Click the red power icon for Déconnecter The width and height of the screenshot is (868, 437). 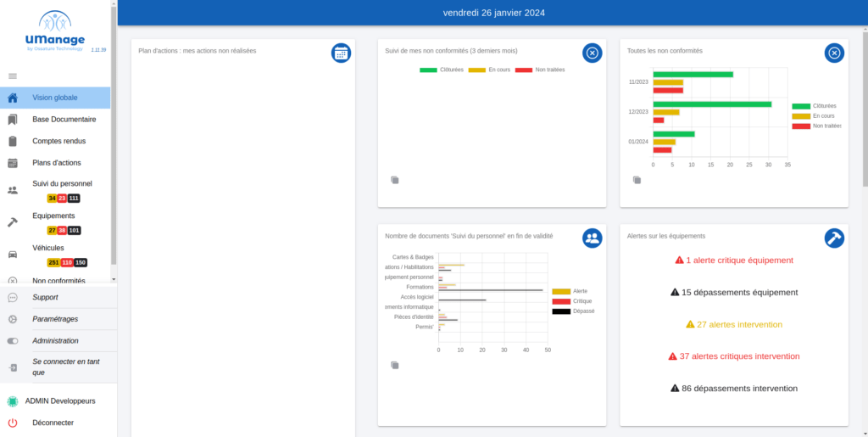13,423
